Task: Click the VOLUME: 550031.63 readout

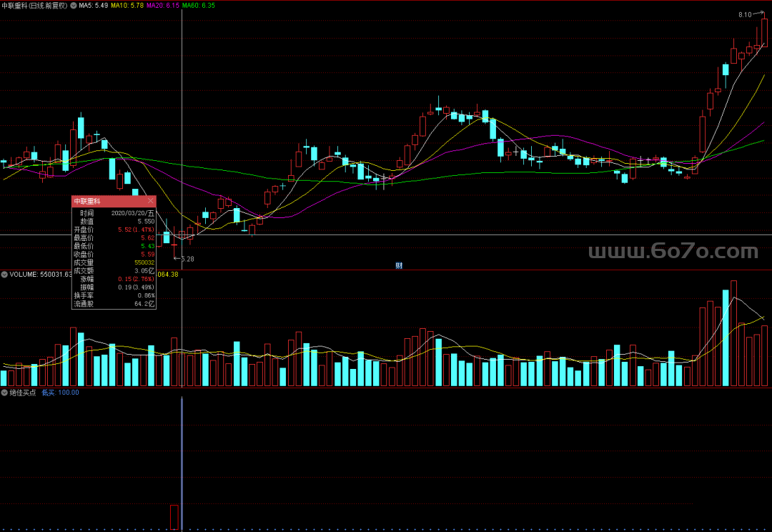Action: pyautogui.click(x=41, y=275)
